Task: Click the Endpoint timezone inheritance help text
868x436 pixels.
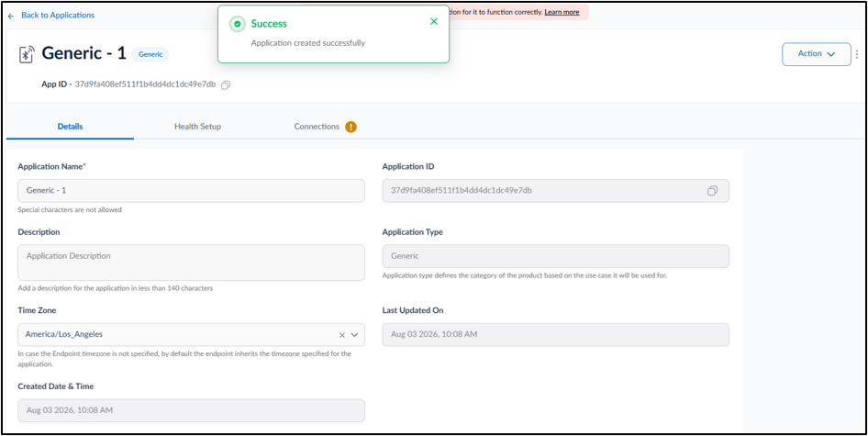Action: (184, 359)
